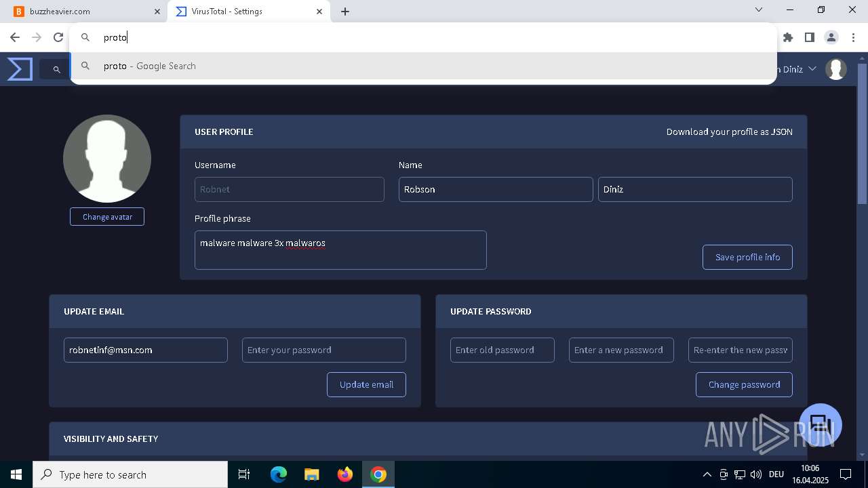This screenshot has height=488, width=868.
Task: Click the browser back arrow
Action: (x=15, y=37)
